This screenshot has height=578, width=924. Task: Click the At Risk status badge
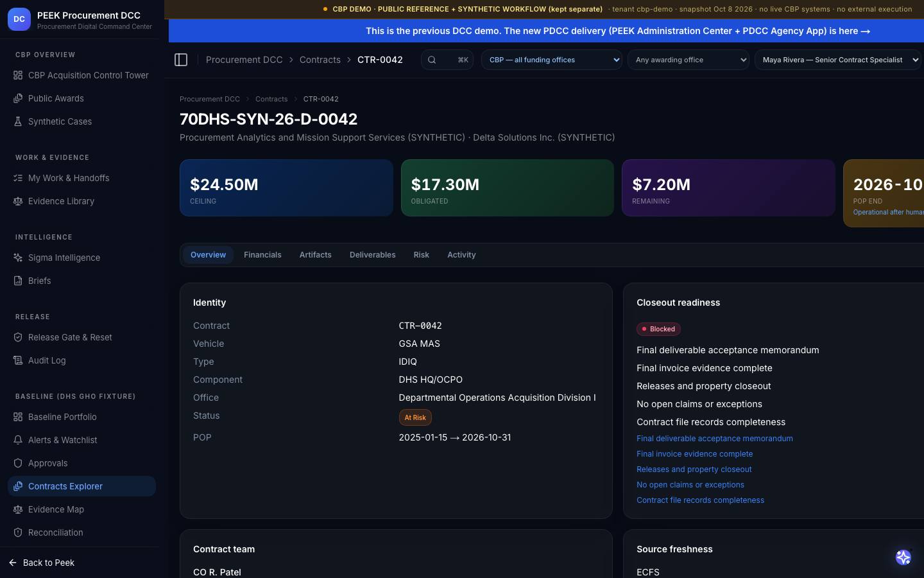415,417
